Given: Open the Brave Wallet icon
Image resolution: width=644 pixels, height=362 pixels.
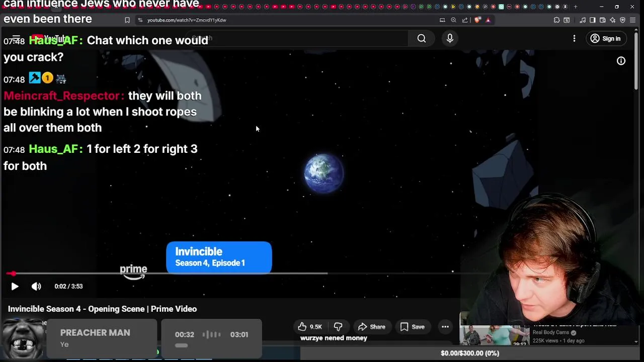Looking at the screenshot, I should point(603,20).
